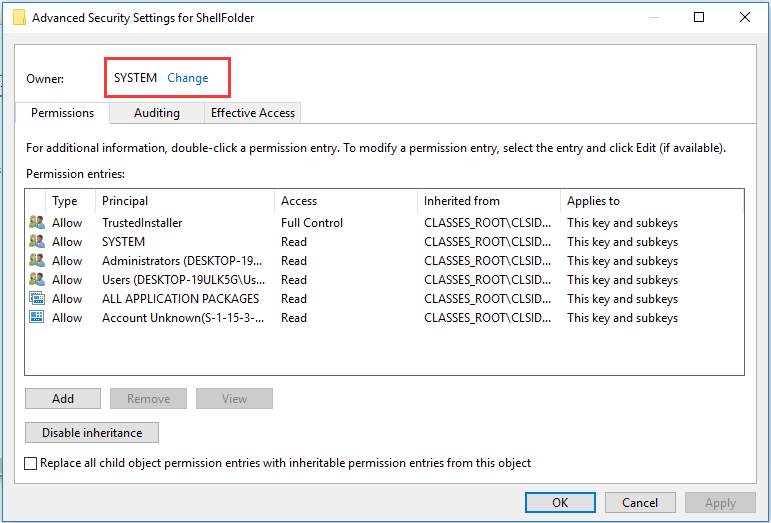The height and width of the screenshot is (523, 771).
Task: Click the Cancel button
Action: (x=640, y=503)
